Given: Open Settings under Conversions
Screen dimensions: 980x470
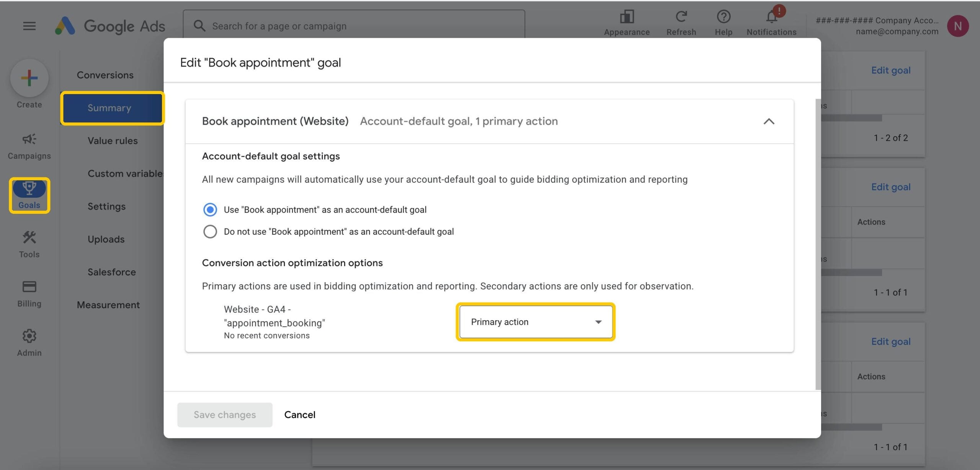Looking at the screenshot, I should 106,207.
